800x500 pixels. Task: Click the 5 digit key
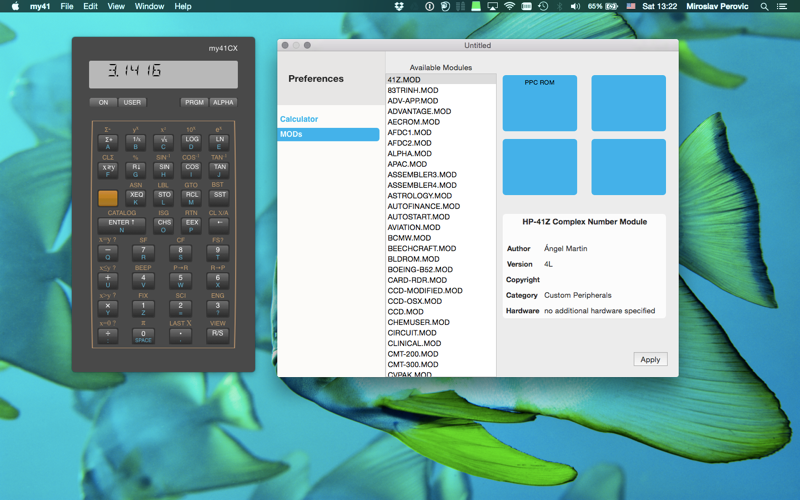pyautogui.click(x=181, y=281)
